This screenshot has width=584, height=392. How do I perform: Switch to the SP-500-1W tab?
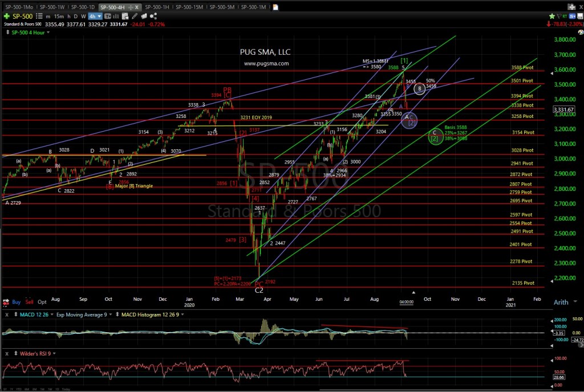pos(52,7)
